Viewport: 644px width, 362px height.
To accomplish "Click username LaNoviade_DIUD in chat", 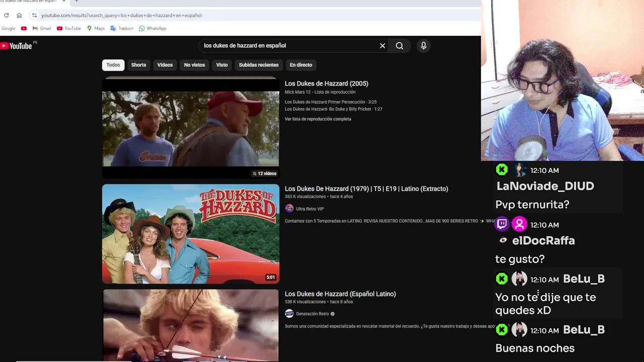I will [x=545, y=186].
